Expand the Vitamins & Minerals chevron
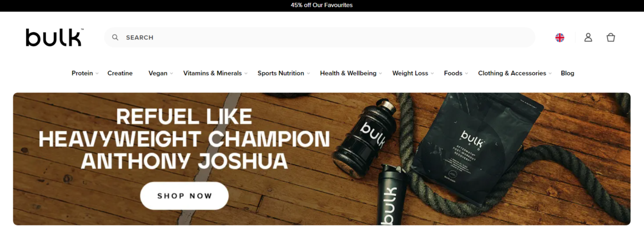The height and width of the screenshot is (232, 644). [245, 73]
